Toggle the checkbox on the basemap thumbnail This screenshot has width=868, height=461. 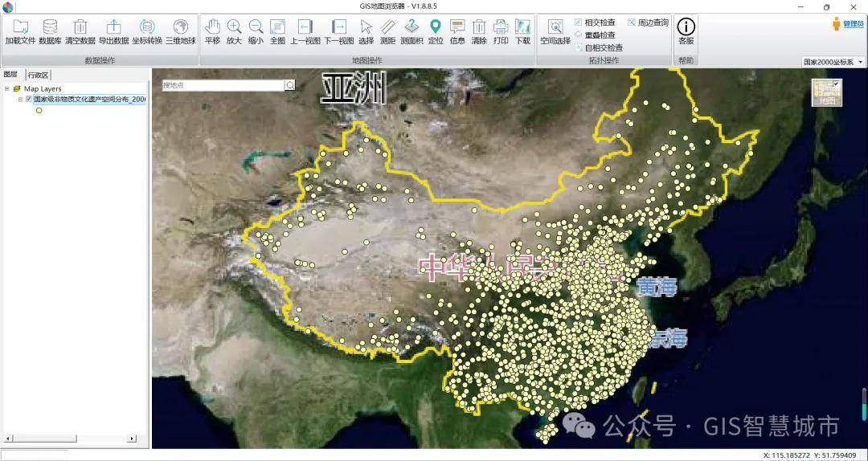tap(837, 84)
